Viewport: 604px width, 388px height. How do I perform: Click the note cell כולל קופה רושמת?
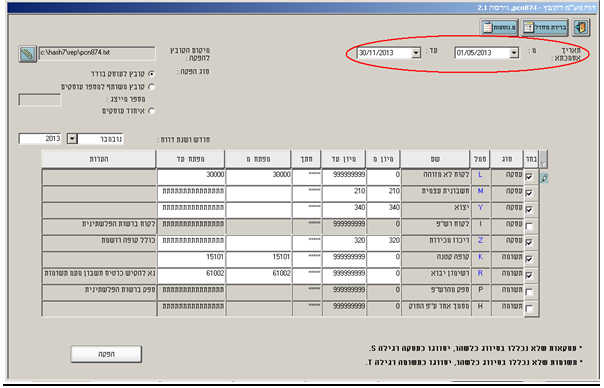pos(99,242)
